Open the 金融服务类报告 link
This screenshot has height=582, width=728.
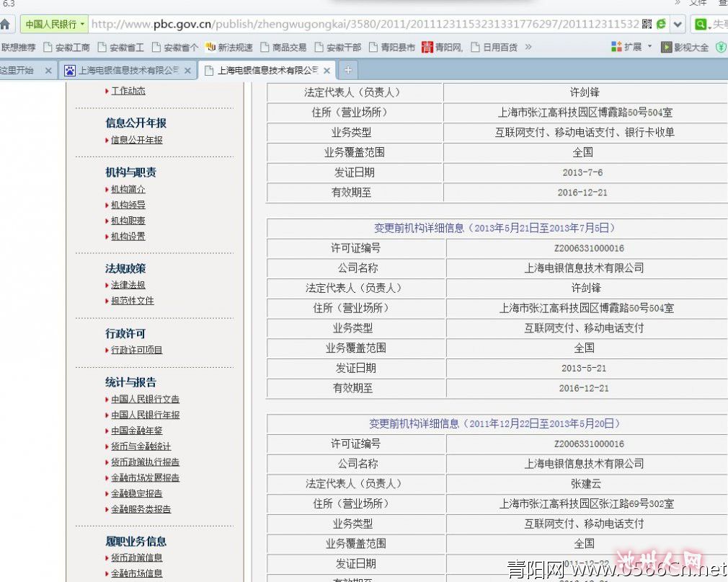(x=141, y=509)
